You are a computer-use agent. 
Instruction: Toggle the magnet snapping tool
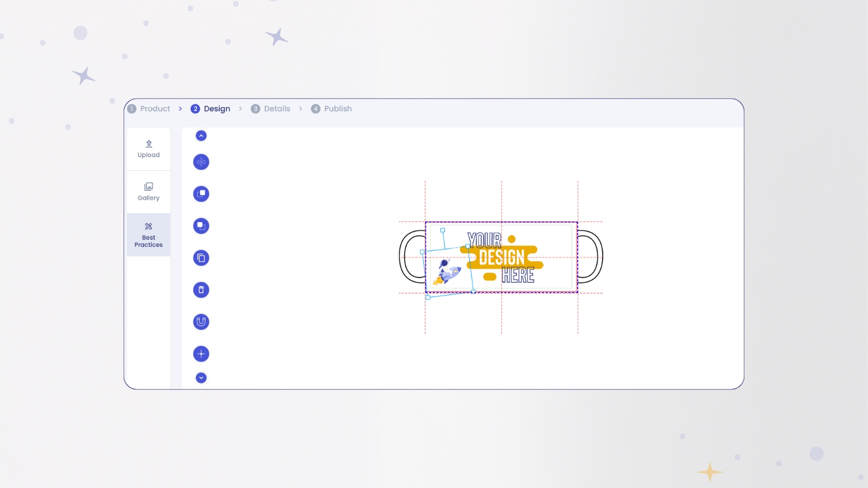pyautogui.click(x=201, y=322)
